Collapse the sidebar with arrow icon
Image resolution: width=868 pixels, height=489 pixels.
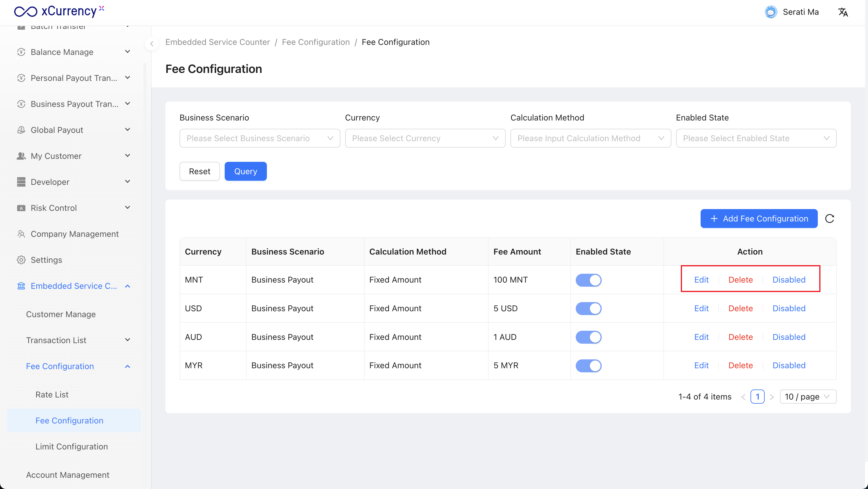tap(152, 43)
